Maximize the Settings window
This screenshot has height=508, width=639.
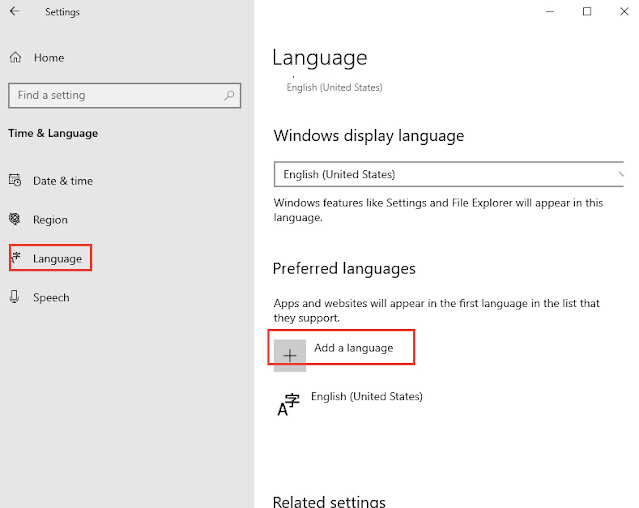[587, 11]
